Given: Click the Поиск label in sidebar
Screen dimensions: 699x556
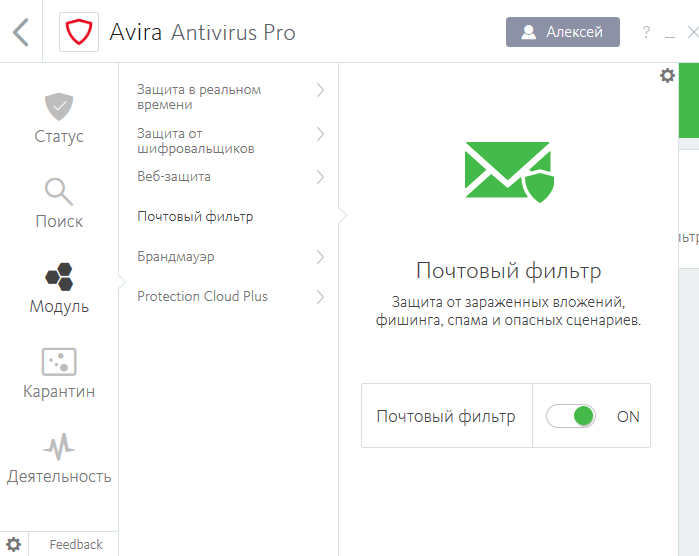Looking at the screenshot, I should pyautogui.click(x=59, y=221).
